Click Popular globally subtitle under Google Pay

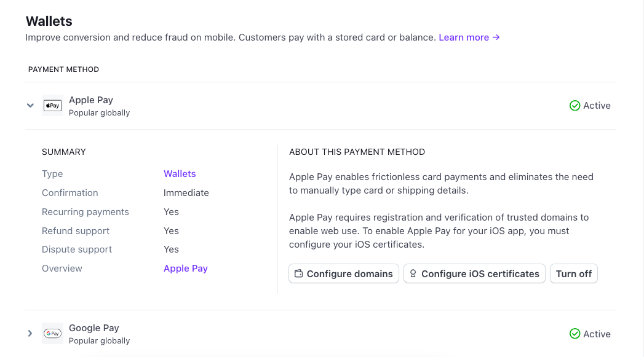[99, 341]
